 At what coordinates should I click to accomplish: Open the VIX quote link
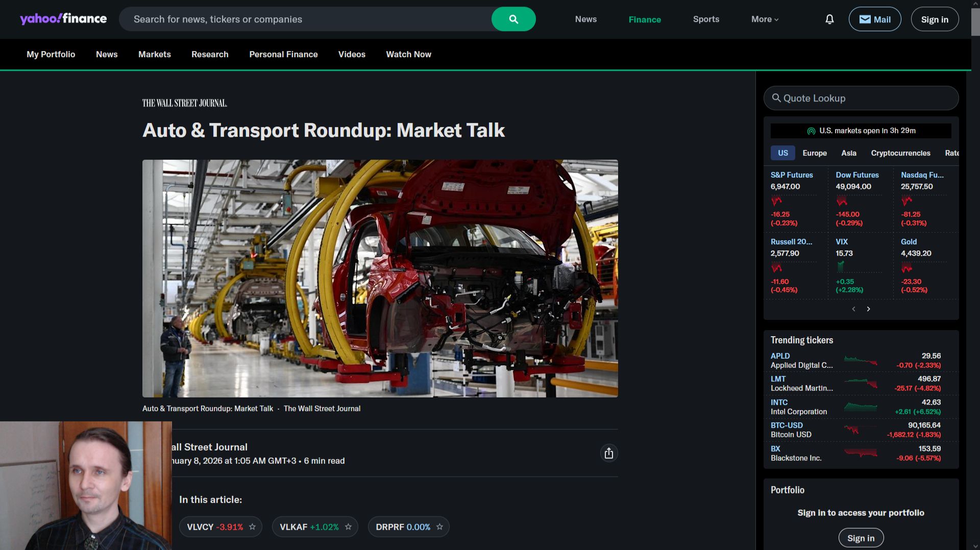coord(842,242)
